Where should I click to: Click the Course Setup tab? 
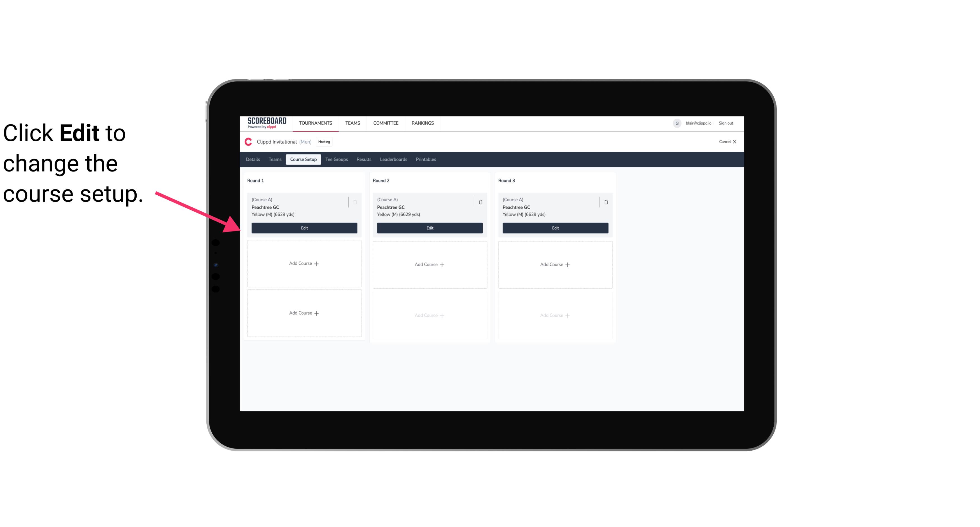point(303,159)
